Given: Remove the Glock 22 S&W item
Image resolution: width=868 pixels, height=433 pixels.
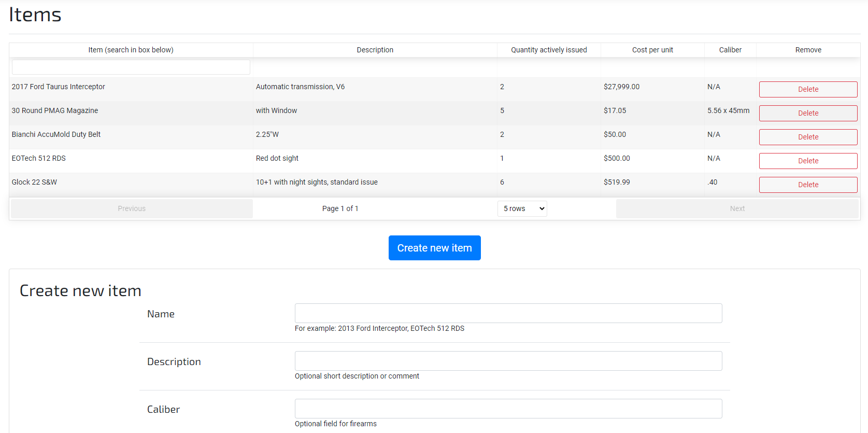Looking at the screenshot, I should pyautogui.click(x=808, y=185).
